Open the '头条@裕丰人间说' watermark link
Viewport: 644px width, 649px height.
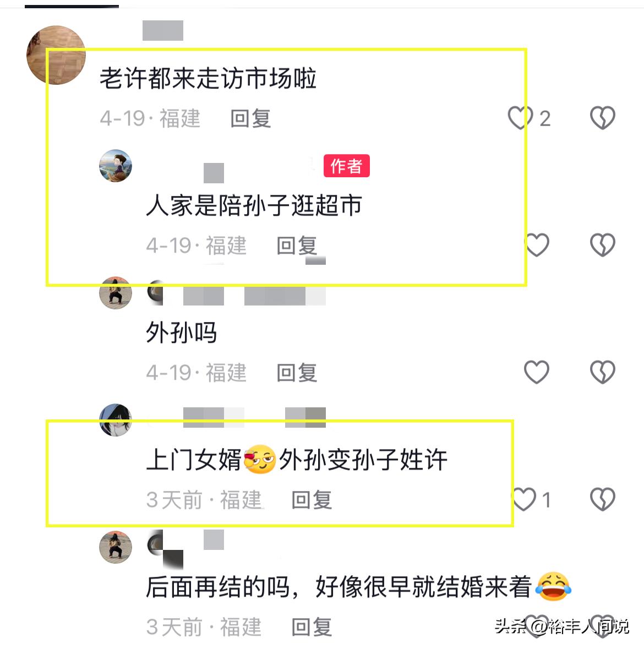click(561, 626)
